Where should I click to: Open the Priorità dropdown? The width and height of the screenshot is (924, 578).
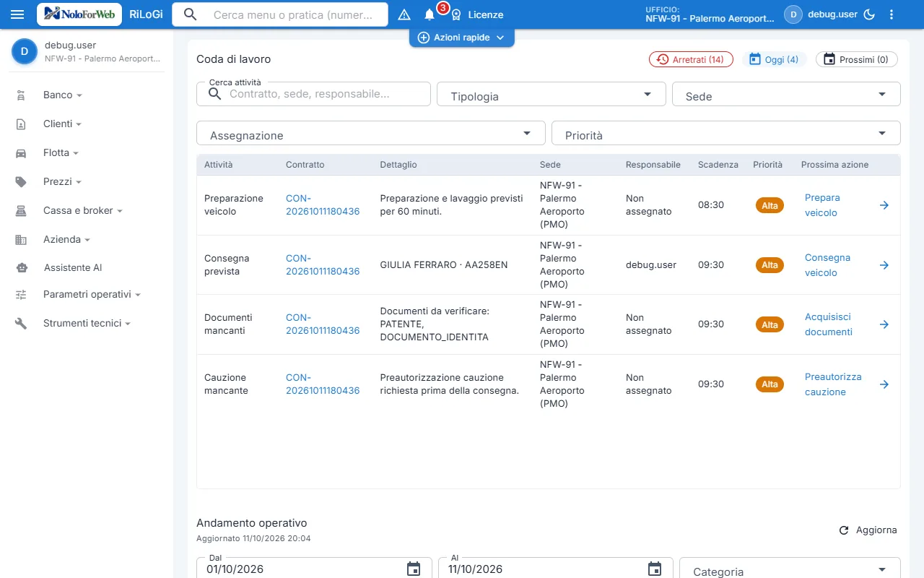(x=726, y=133)
